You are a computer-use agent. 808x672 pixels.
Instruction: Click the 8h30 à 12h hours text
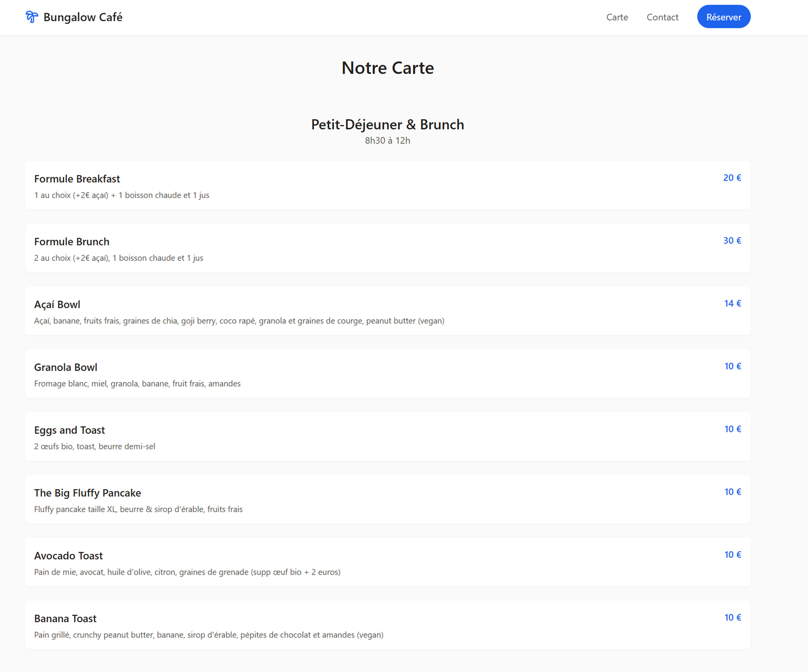pyautogui.click(x=387, y=141)
